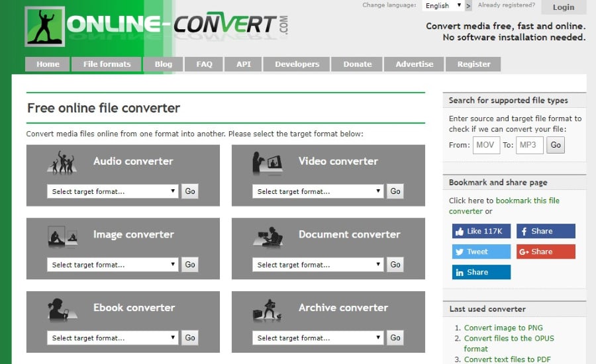The image size is (596, 364).
Task: Click the Archive converter boxes icon
Action: [268, 310]
